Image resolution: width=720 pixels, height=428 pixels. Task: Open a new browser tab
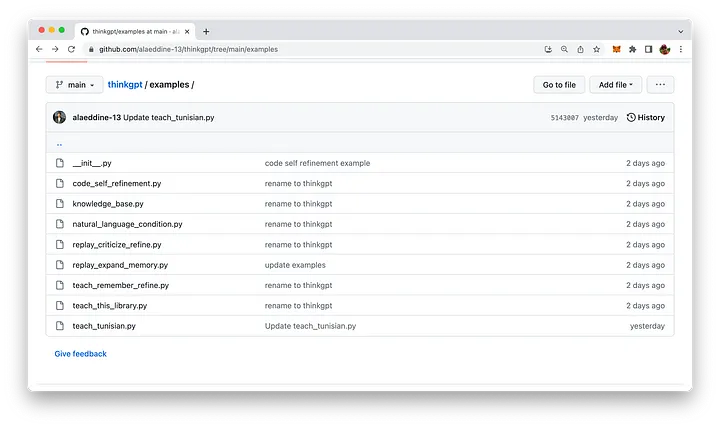click(206, 31)
